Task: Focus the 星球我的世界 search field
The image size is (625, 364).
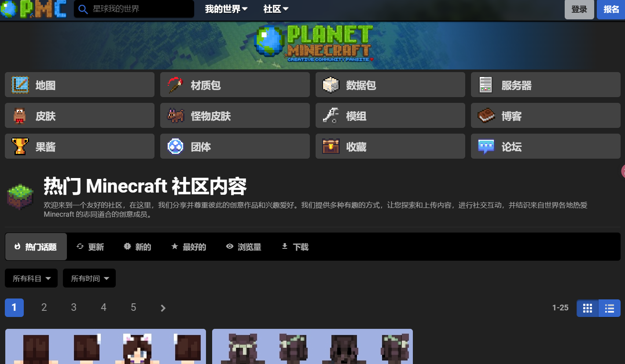Action: tap(134, 9)
